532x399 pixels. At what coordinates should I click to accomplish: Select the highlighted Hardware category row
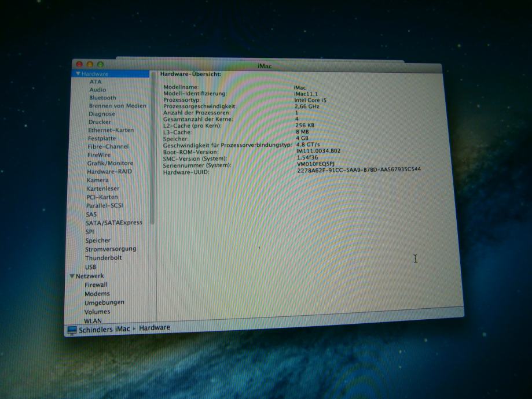tap(110, 73)
